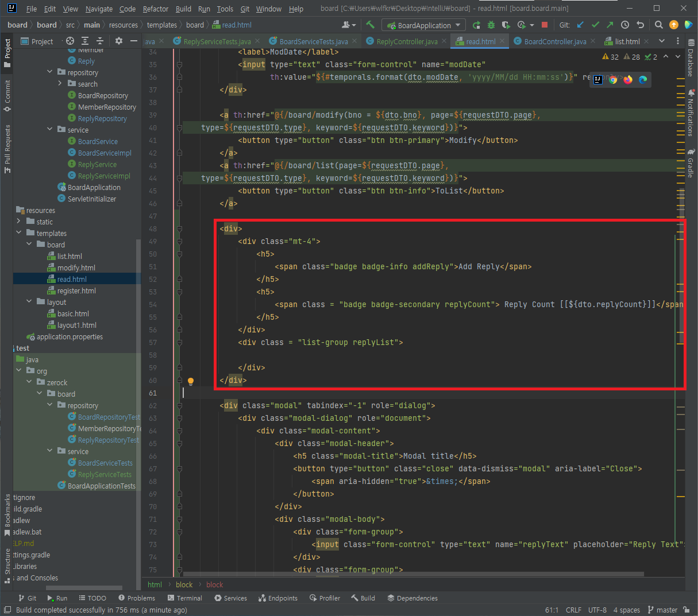Run with coverage shield icon
The width and height of the screenshot is (698, 616).
coord(506,25)
